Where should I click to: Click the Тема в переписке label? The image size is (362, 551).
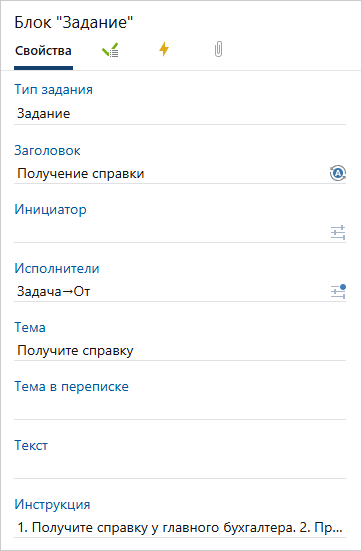point(71,387)
